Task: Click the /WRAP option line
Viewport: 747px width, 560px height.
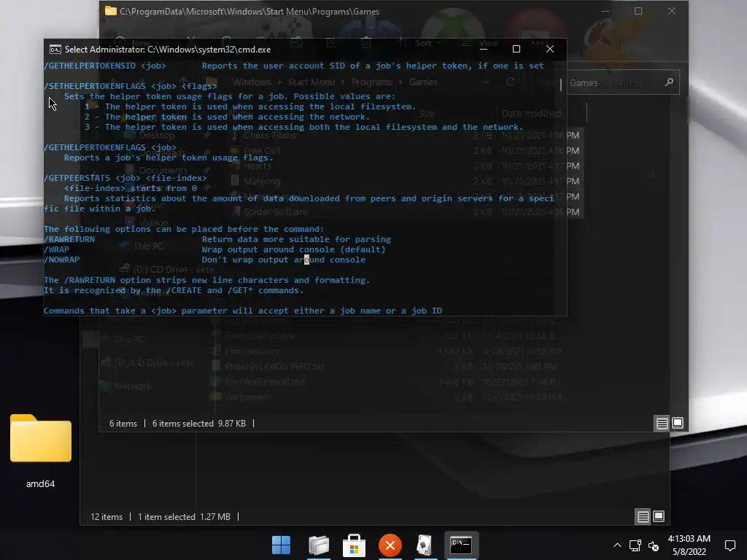Action: pyautogui.click(x=214, y=249)
